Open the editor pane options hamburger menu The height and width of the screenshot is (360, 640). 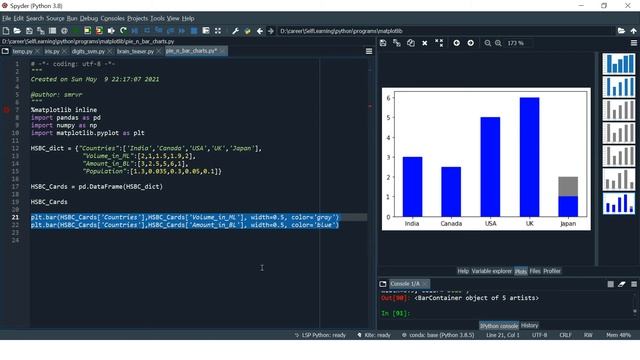coord(369,51)
